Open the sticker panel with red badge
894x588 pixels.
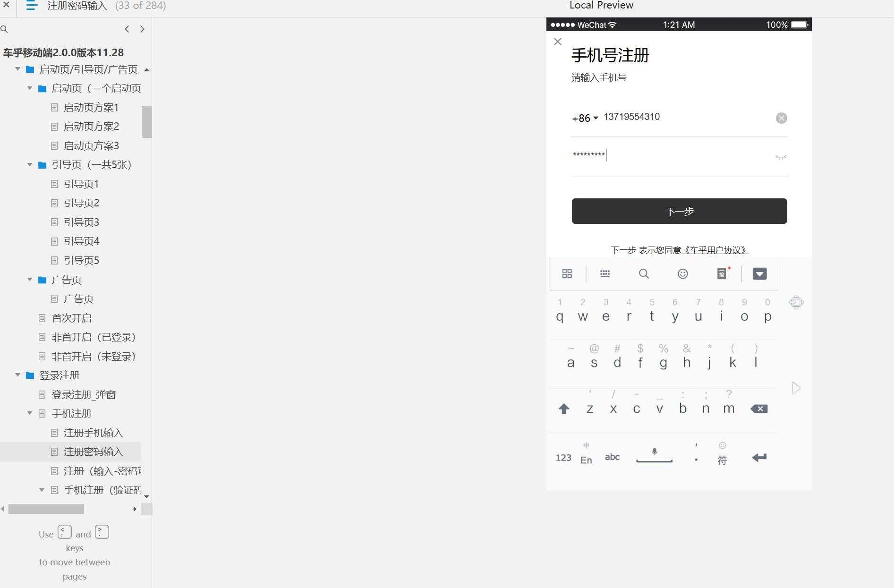[x=721, y=274]
